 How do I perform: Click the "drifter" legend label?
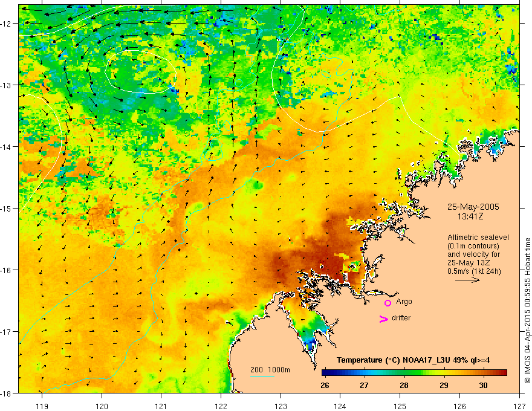pos(401,318)
